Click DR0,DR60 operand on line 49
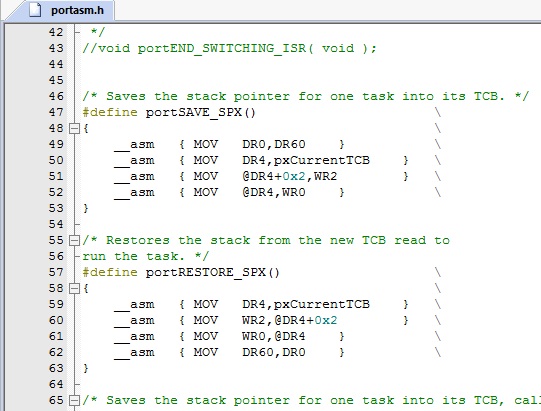 click(x=274, y=144)
